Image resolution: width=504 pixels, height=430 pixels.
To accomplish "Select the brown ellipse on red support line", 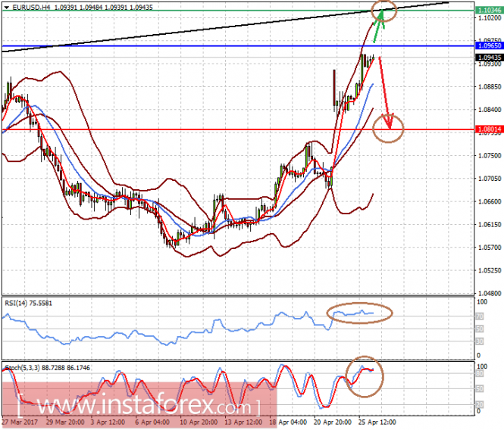I will (388, 128).
